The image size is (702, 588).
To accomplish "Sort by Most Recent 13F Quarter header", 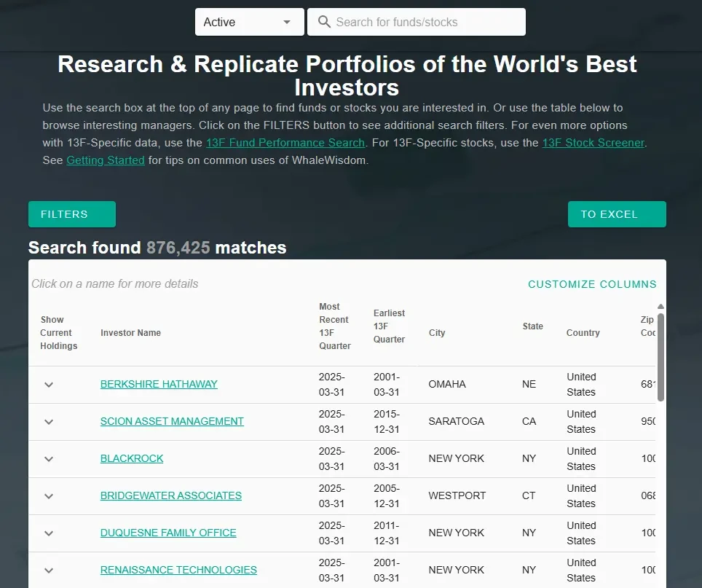I will [334, 326].
